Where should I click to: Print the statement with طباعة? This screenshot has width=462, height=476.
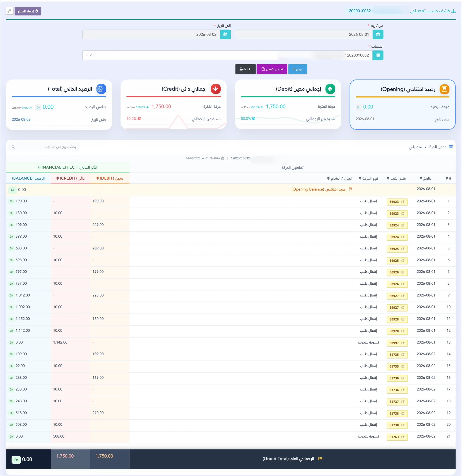point(245,69)
